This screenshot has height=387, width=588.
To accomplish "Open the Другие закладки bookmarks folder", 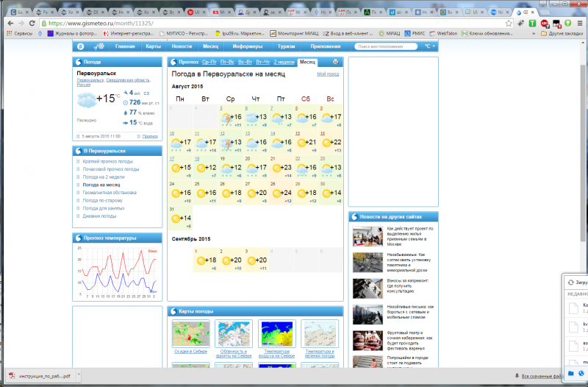I will (562, 33).
